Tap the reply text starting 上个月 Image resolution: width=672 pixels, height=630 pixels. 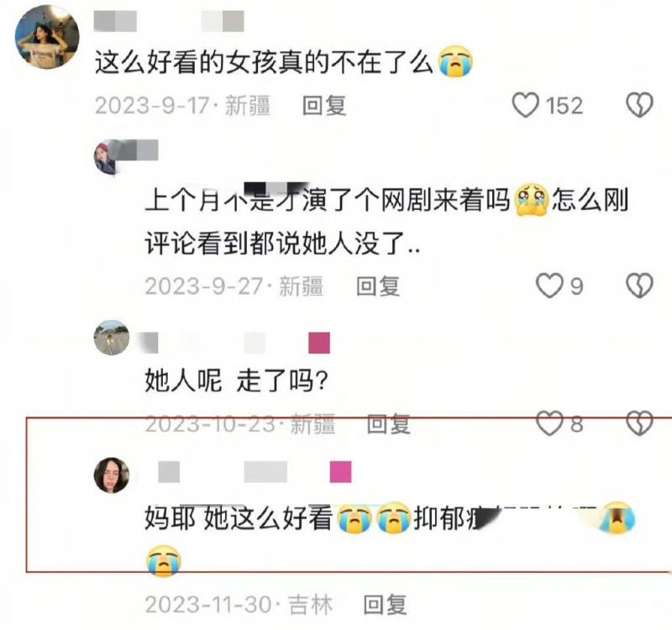[386, 222]
